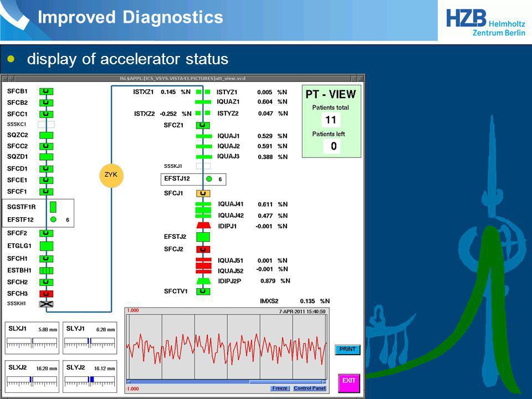Click the SFCZ1 green cup indicator
This screenshot has height=399, width=532.
[203, 126]
